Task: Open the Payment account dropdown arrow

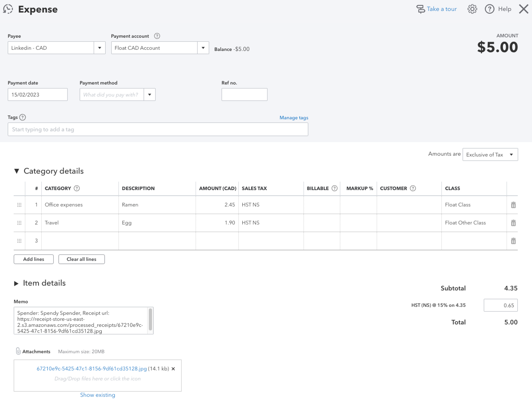Action: (x=203, y=48)
